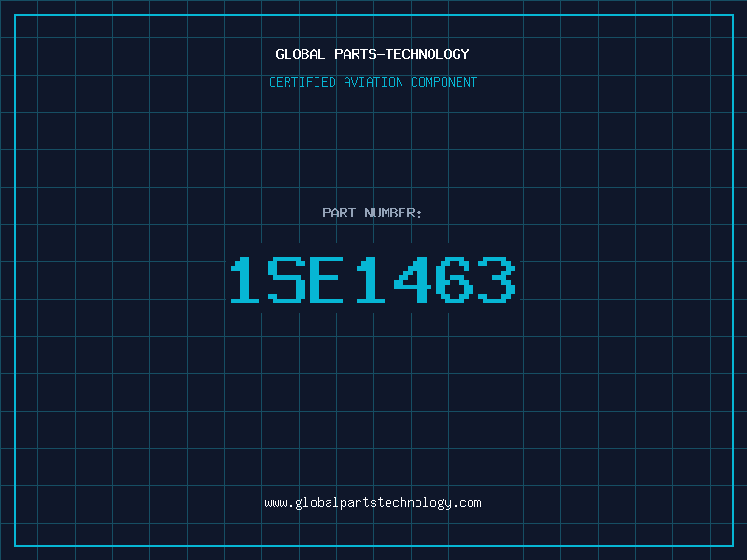Click the first digit 1 of part number
Viewport: 747px width, 560px height.
(x=247, y=280)
